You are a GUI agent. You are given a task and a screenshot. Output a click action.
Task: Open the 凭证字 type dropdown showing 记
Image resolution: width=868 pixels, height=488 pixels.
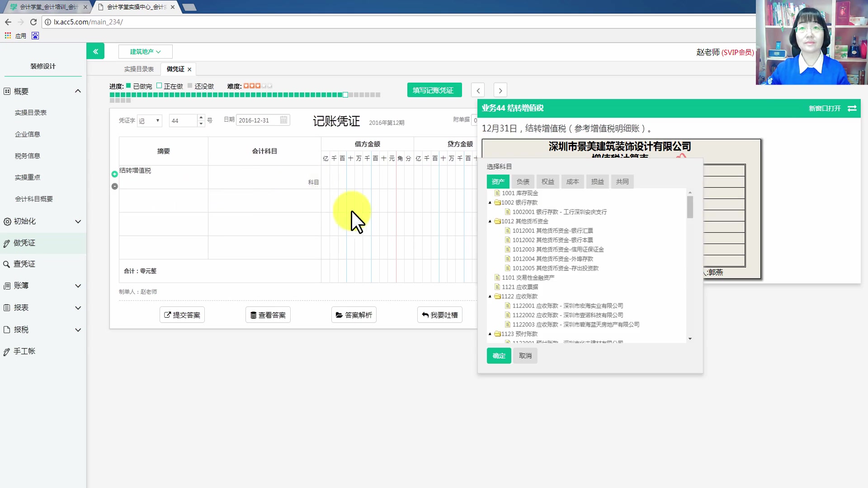coord(149,120)
